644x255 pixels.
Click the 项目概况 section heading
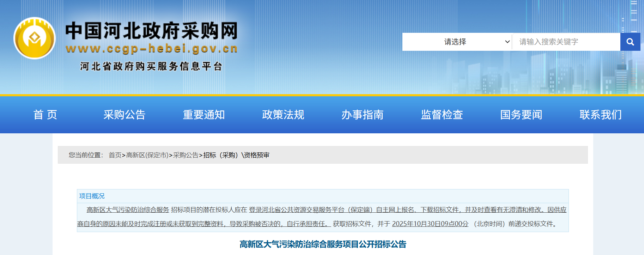pos(92,196)
